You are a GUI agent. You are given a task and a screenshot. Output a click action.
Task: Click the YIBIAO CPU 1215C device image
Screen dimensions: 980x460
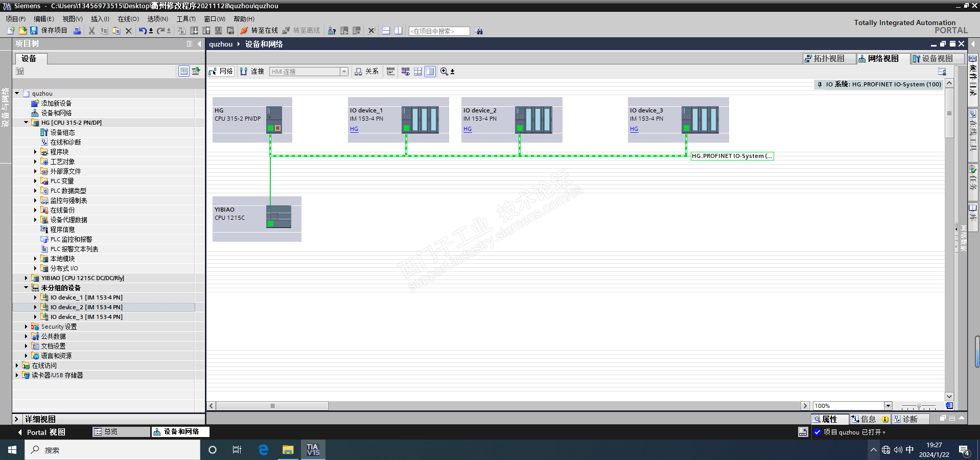[x=279, y=217]
